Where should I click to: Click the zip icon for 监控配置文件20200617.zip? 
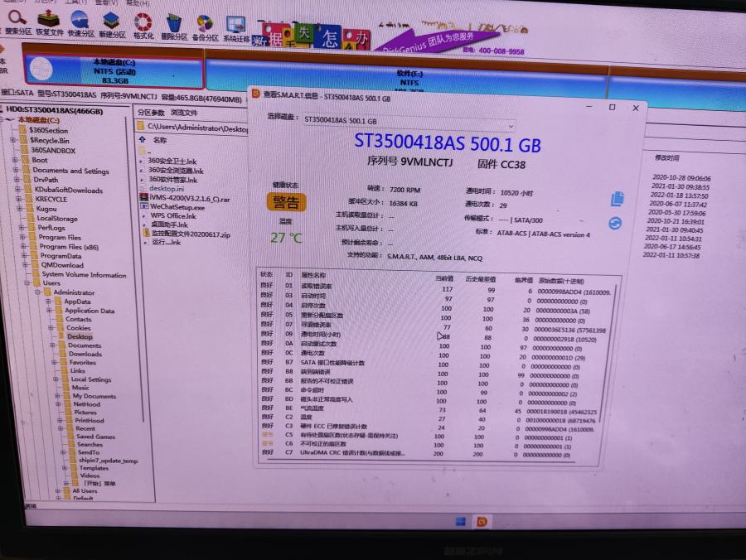point(147,234)
